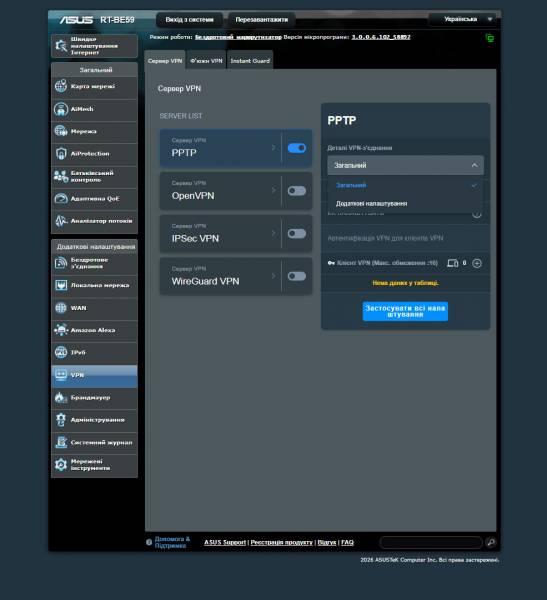Expand PPTP server row chevron
Viewport: 547px width, 600px height.
coord(273,148)
